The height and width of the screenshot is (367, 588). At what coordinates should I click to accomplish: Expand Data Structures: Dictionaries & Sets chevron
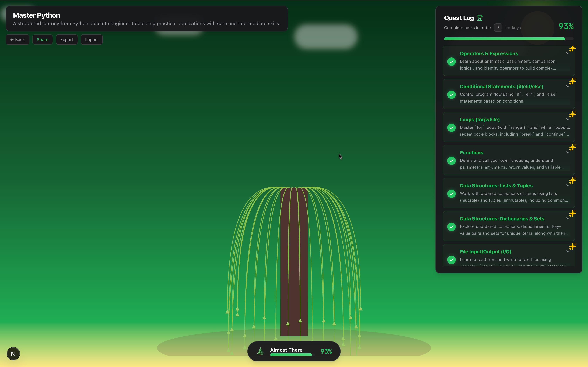coord(567,218)
